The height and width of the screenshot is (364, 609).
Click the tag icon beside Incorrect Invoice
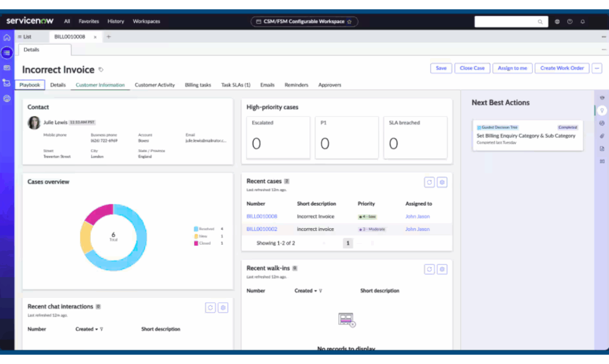tap(101, 70)
